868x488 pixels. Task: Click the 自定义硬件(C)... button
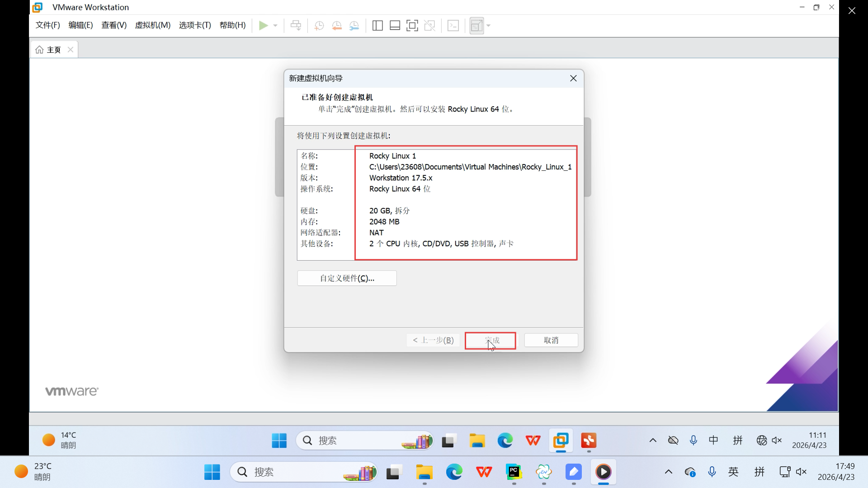click(347, 278)
